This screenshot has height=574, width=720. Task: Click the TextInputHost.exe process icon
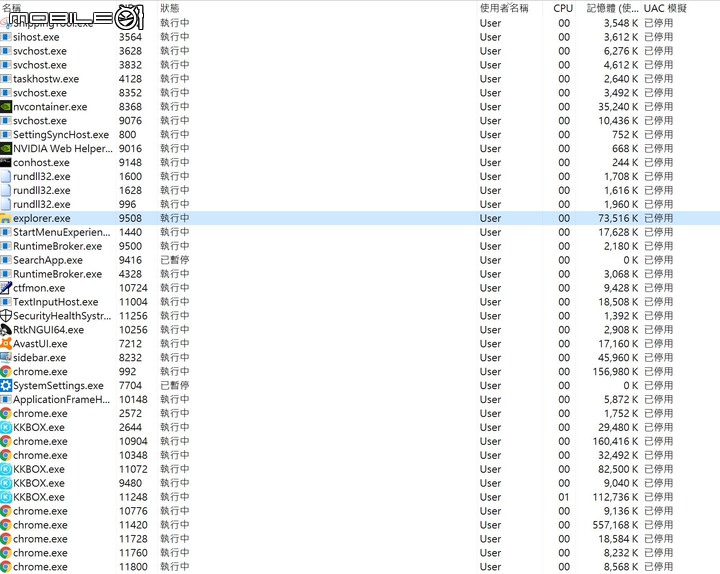[6, 302]
